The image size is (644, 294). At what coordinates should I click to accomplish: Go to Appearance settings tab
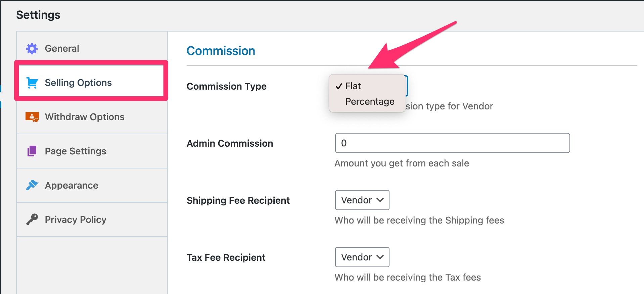[72, 186]
